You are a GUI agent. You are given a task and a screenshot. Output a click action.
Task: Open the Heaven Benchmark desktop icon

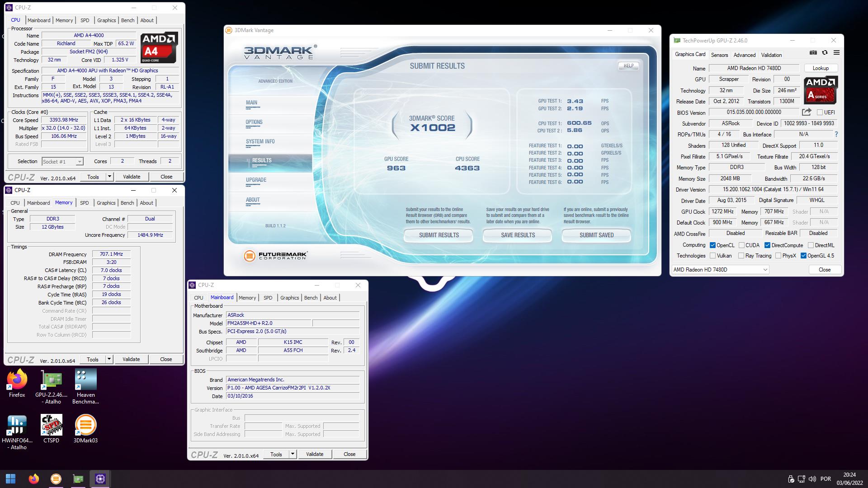[85, 387]
